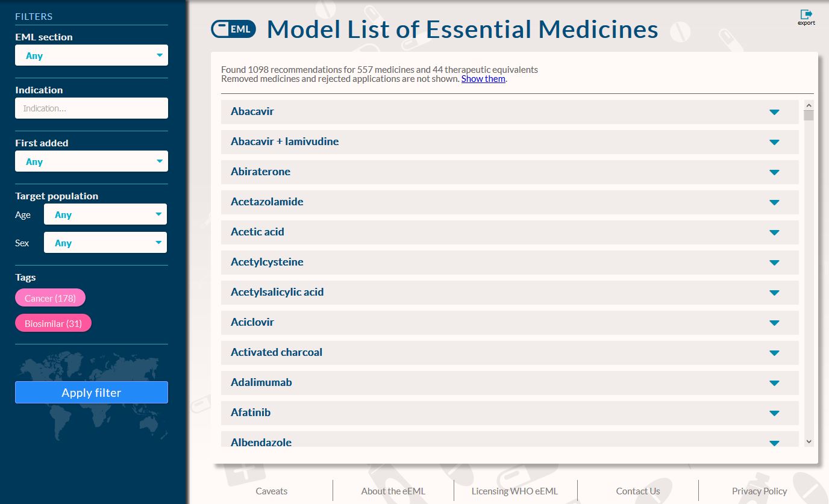Expand the Adalimumab row arrow

[774, 383]
